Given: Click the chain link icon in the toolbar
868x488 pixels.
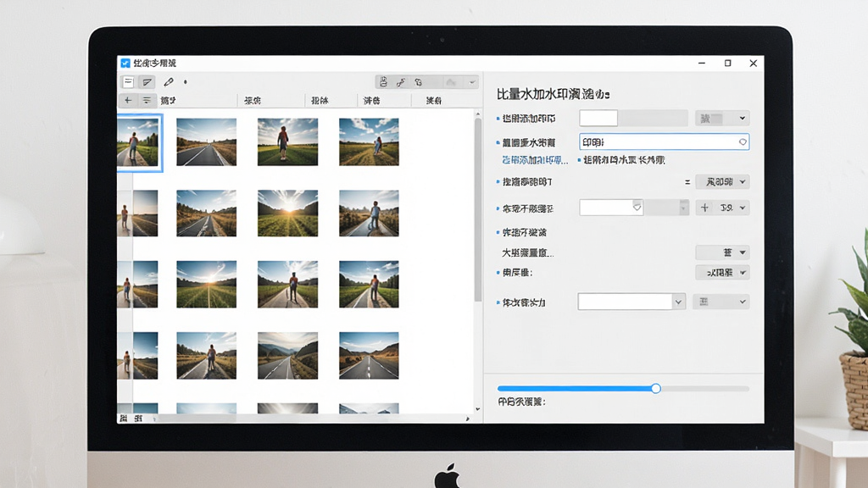Looking at the screenshot, I should tap(401, 82).
